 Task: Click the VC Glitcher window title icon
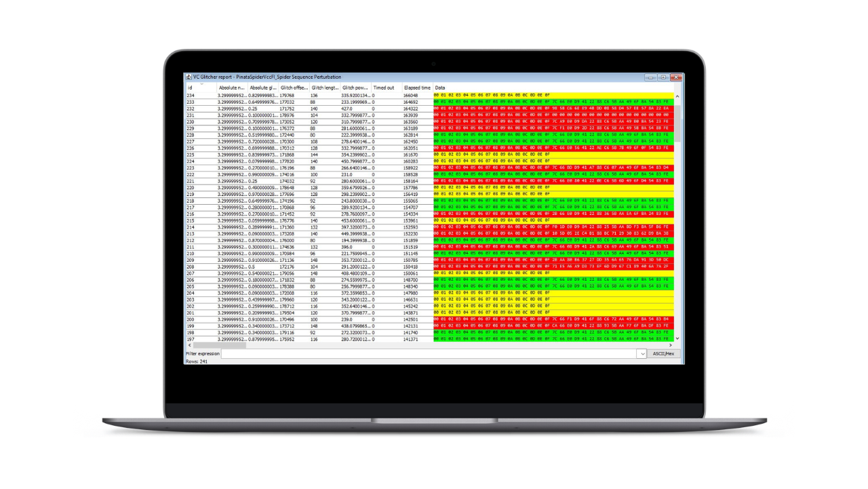pos(189,77)
